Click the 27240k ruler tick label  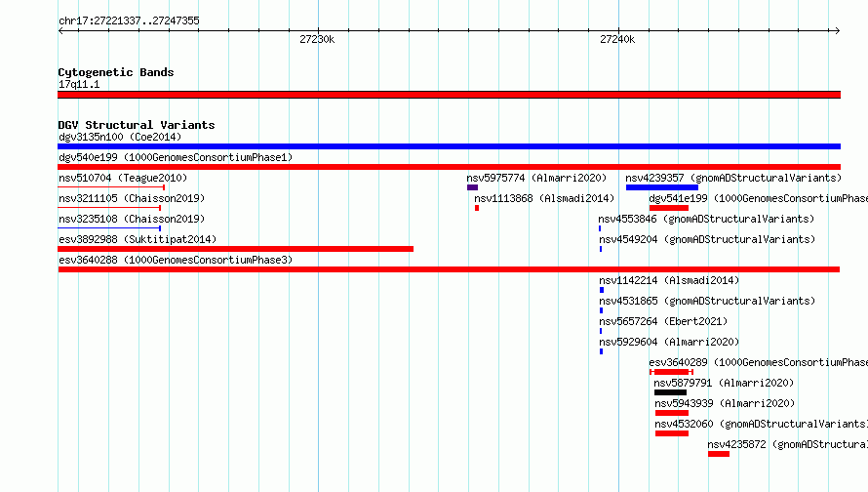pyautogui.click(x=617, y=39)
